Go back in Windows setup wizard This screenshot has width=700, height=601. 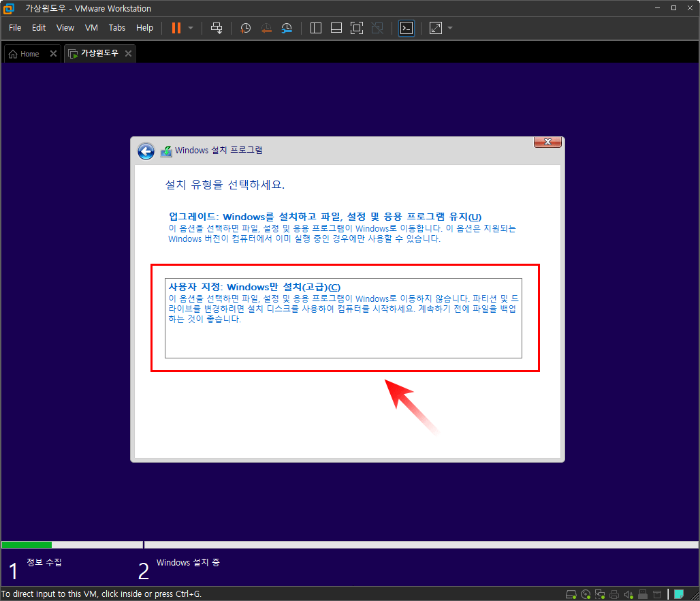tap(146, 151)
